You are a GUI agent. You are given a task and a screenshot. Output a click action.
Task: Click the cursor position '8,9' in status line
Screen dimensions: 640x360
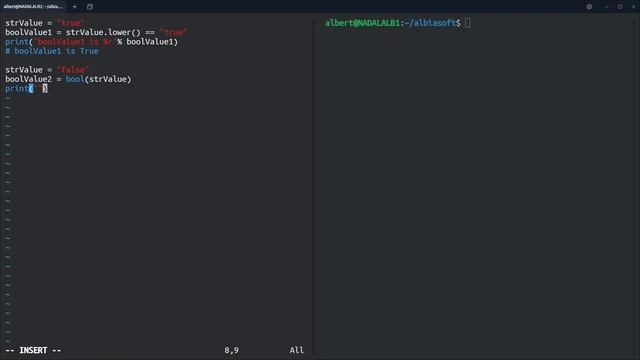[x=231, y=350]
